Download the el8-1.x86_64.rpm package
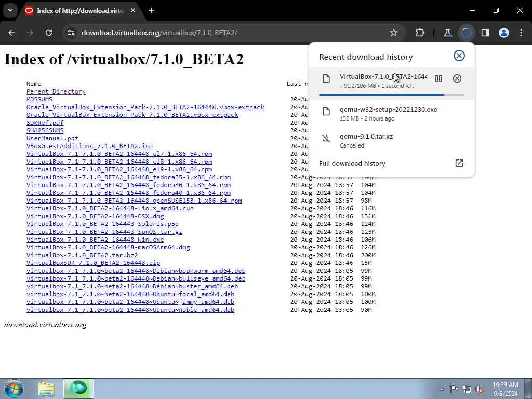This screenshot has height=399, width=532. tap(119, 162)
